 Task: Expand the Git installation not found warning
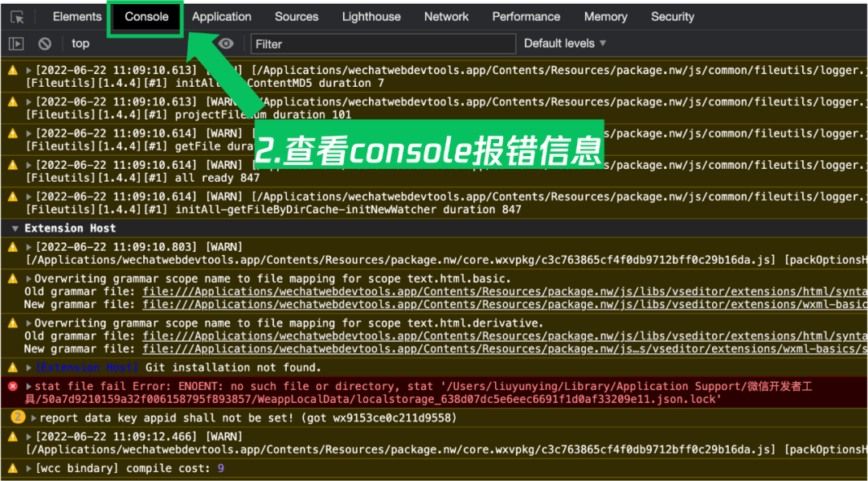(x=30, y=368)
